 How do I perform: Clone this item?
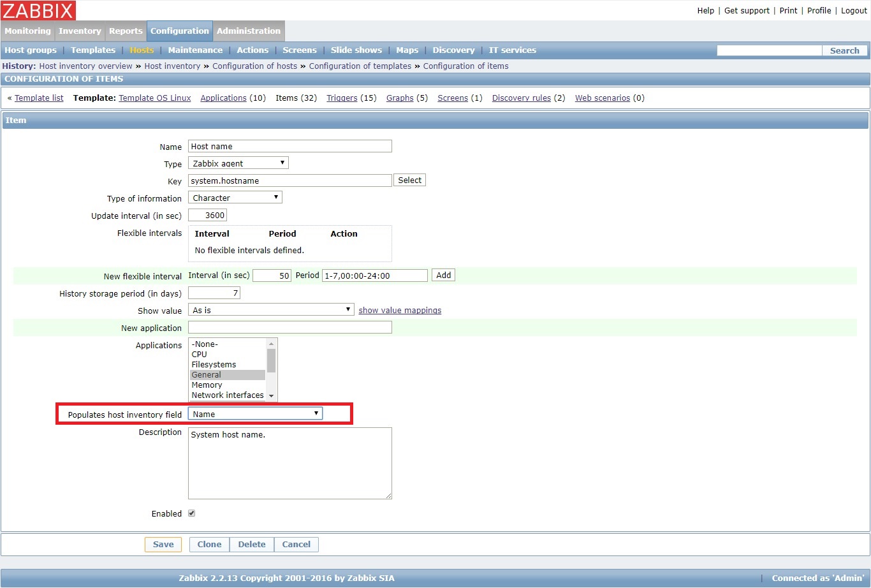point(209,544)
